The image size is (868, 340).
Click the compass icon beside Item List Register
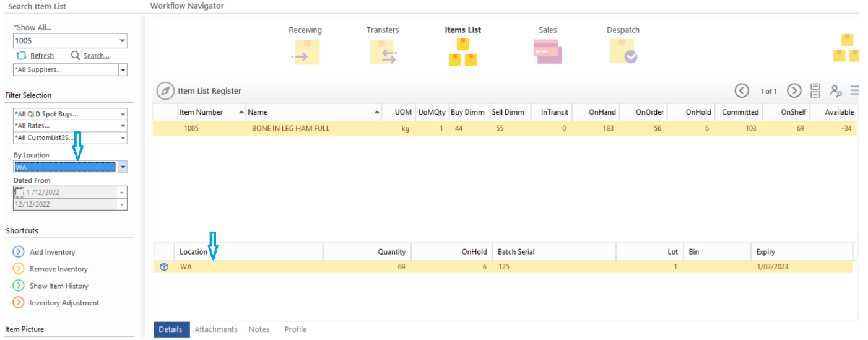[165, 91]
